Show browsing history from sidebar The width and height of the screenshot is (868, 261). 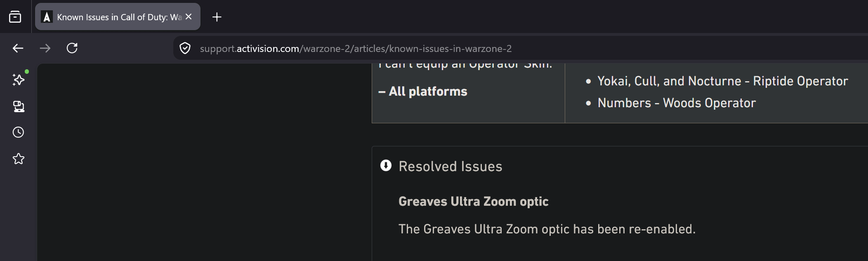[19, 132]
